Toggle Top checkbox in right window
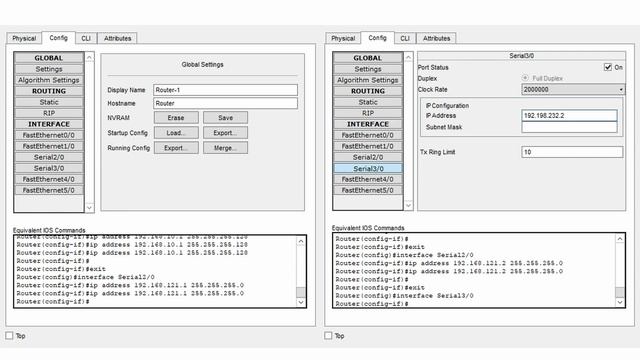 328,336
